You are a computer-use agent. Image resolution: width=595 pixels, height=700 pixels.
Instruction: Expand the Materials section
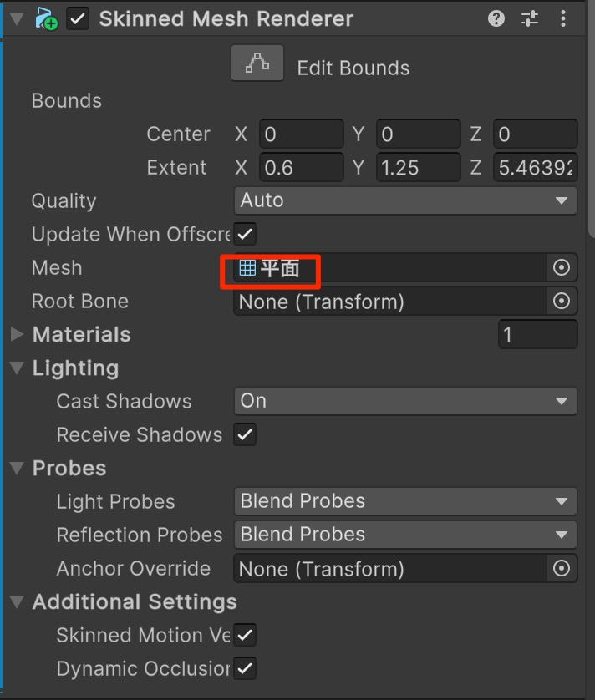[x=17, y=334]
